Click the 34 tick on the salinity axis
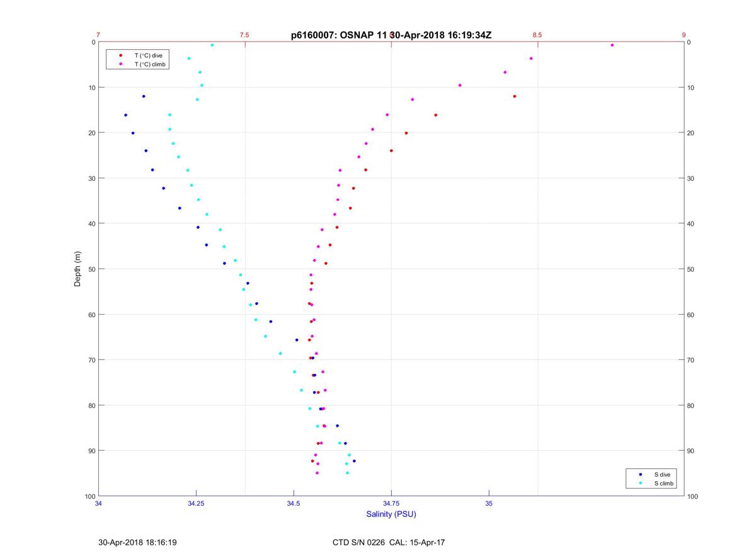The height and width of the screenshot is (558, 756). [98, 503]
